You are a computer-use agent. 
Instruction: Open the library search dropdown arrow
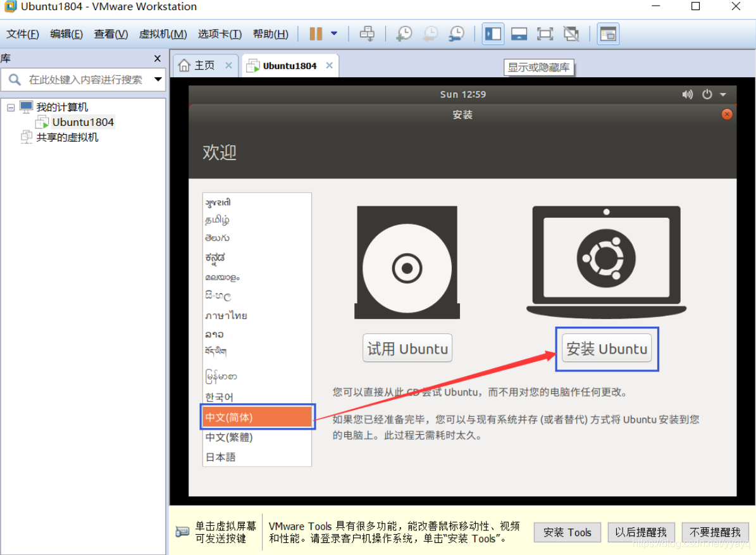(158, 80)
